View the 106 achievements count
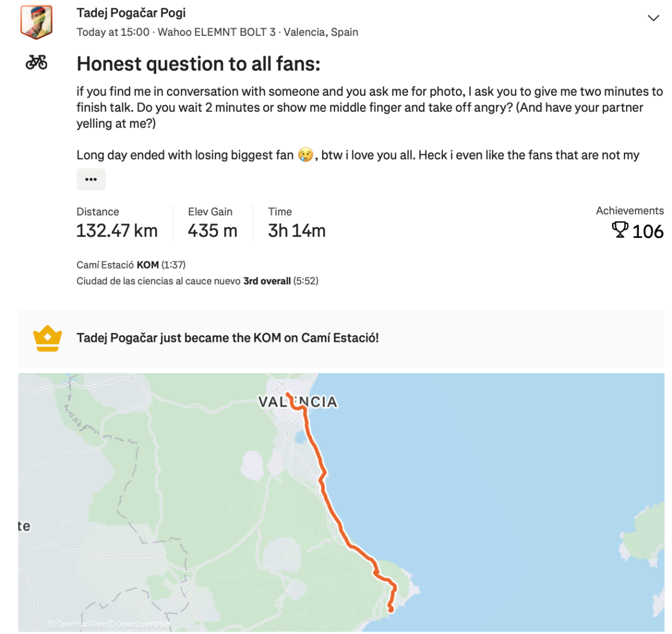 [x=647, y=231]
